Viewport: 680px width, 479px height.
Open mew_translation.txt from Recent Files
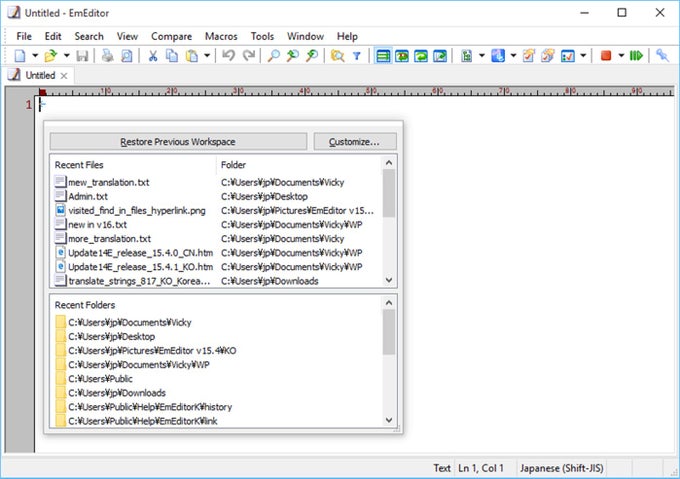(x=108, y=182)
